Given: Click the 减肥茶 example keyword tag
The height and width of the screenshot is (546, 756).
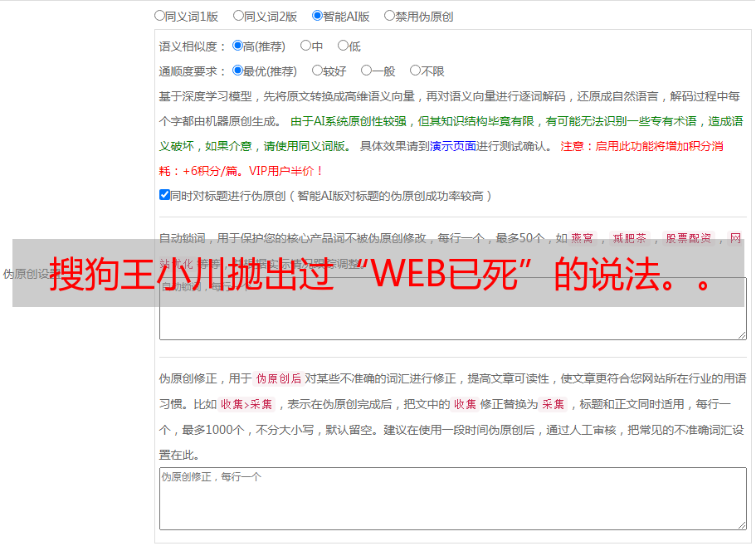Looking at the screenshot, I should click(630, 238).
